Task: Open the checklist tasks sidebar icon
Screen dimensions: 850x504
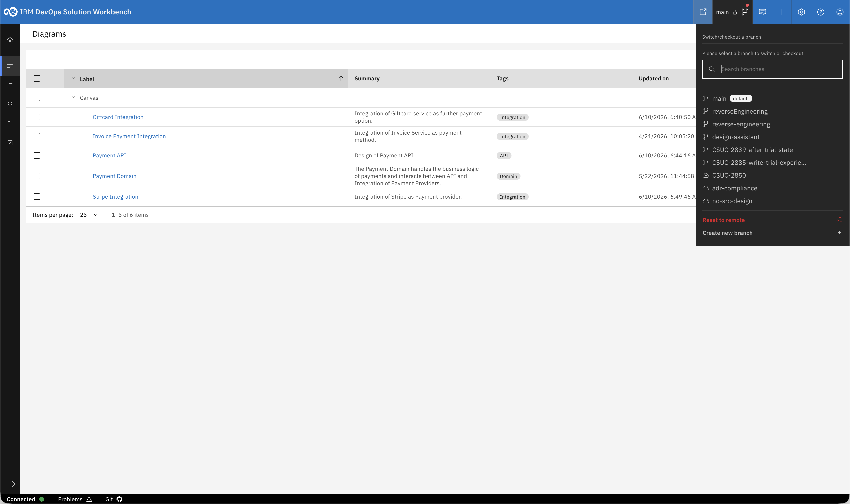Action: point(10,143)
